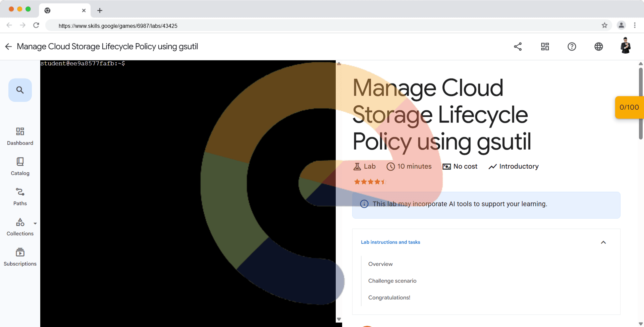The height and width of the screenshot is (327, 644).
Task: Open the Chrome three-dot menu
Action: coord(635,25)
